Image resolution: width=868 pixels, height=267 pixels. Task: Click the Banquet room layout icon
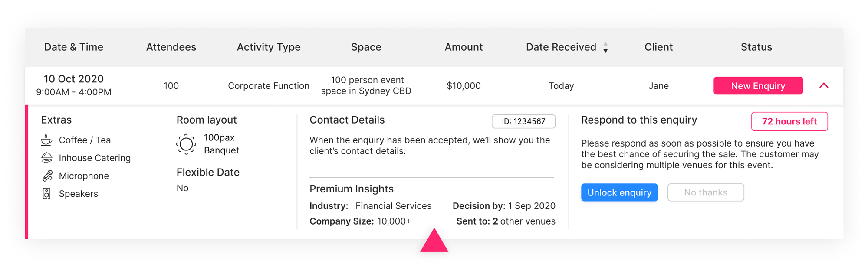tap(186, 144)
